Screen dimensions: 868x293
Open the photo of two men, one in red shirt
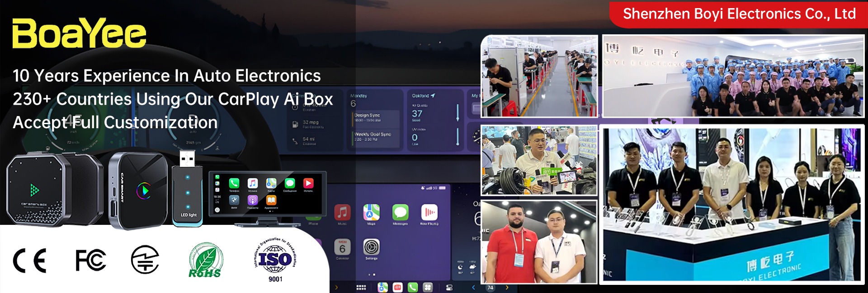(x=539, y=242)
